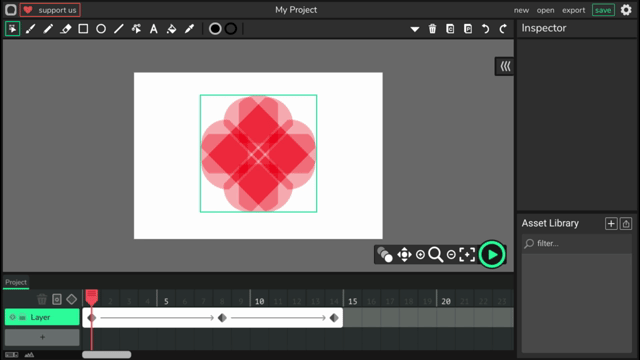Viewport: 640px width, 360px height.
Task: Delete the selected object with trash icon
Action: coord(433,29)
